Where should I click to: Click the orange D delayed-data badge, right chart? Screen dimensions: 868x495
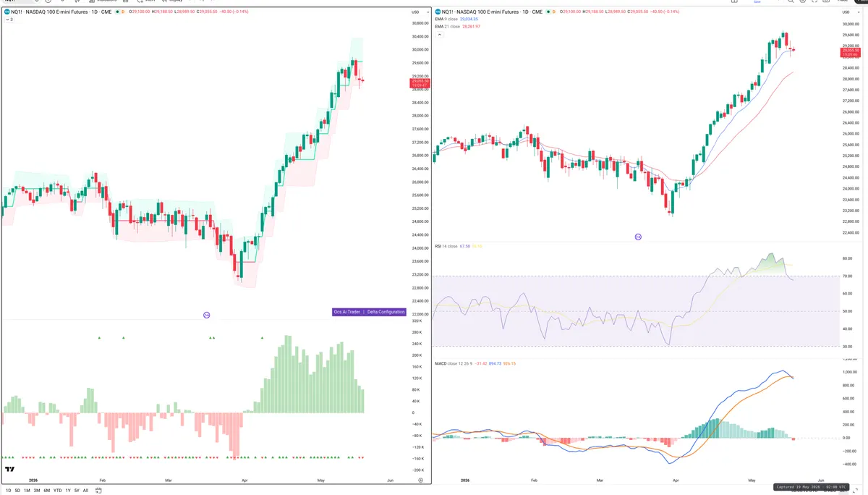(553, 12)
